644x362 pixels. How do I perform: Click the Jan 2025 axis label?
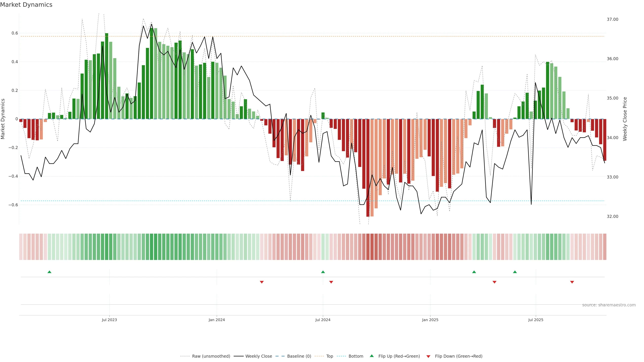click(x=430, y=320)
